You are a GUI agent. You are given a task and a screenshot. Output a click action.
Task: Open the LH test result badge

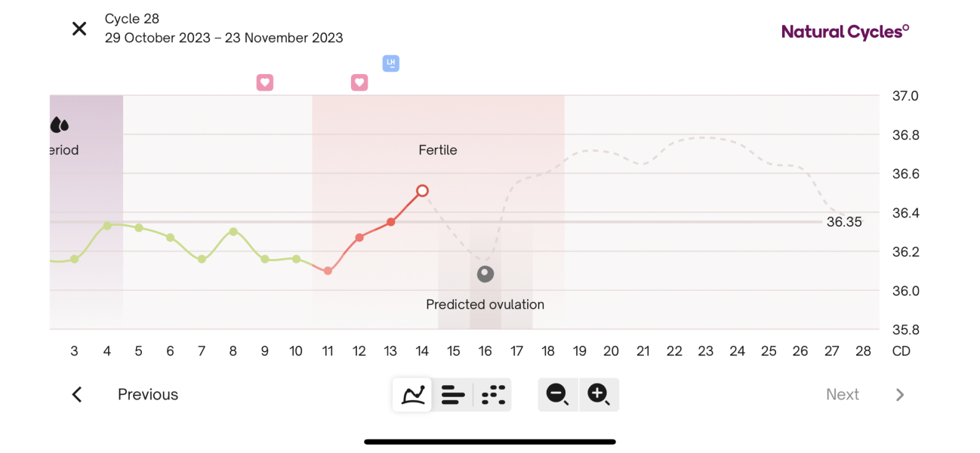pyautogui.click(x=390, y=63)
